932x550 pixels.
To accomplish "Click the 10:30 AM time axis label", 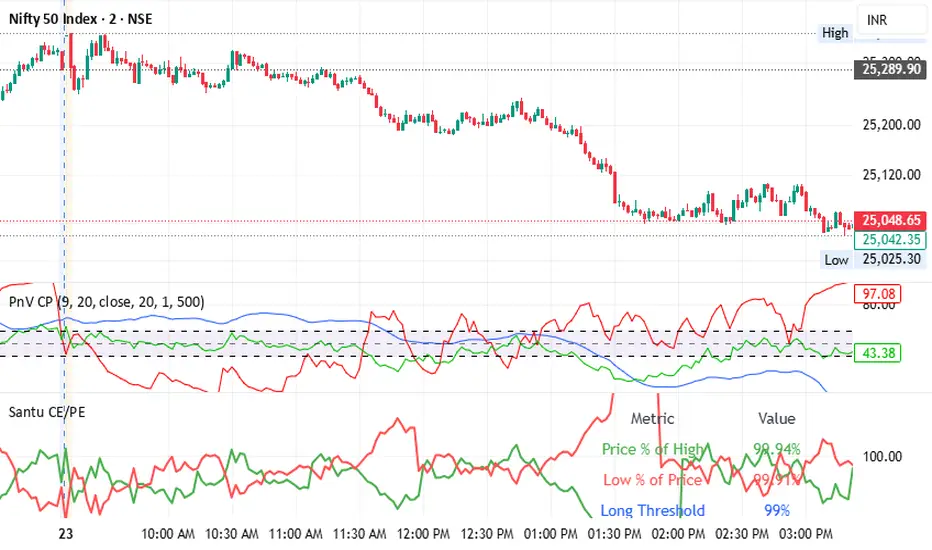I will tap(232, 533).
